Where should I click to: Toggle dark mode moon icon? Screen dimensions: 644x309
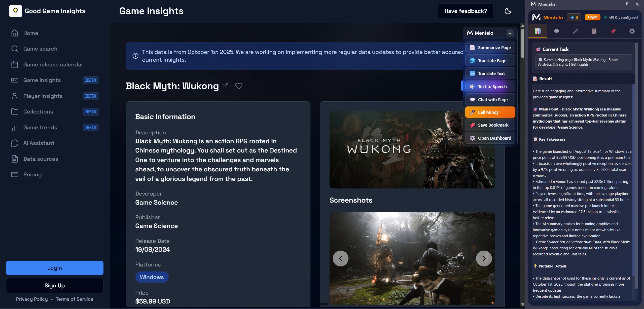[x=508, y=11]
